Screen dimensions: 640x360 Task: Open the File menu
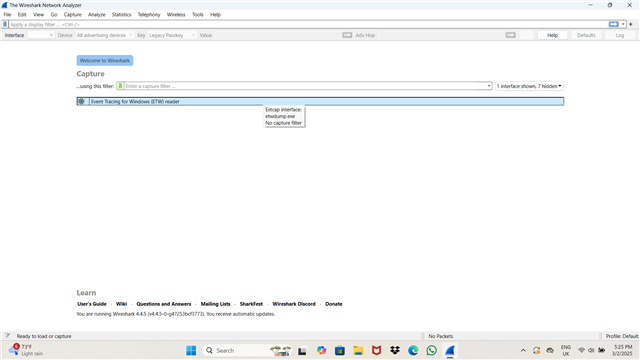point(7,15)
